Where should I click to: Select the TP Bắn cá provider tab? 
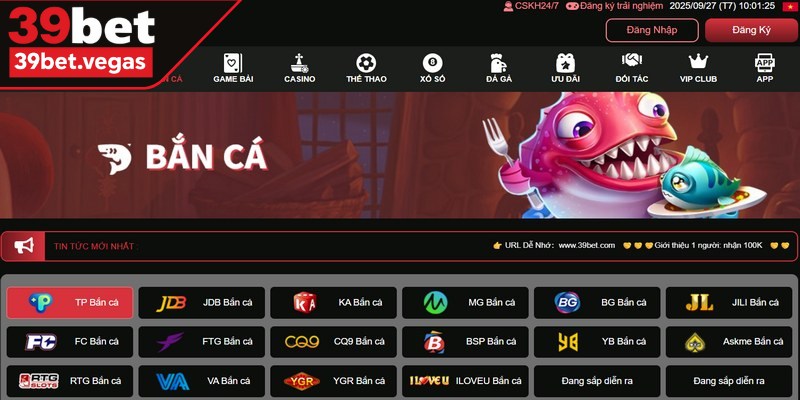(x=70, y=303)
